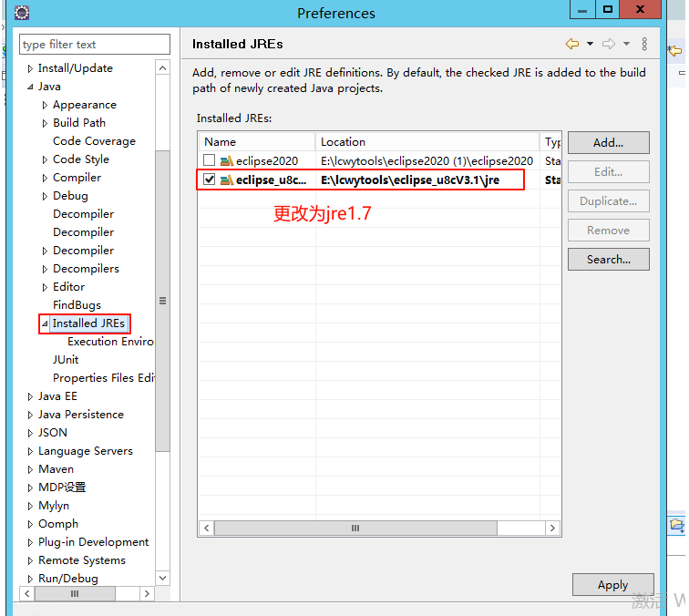Click the JRE table scroll-right arrow
The height and width of the screenshot is (616, 689).
(552, 529)
